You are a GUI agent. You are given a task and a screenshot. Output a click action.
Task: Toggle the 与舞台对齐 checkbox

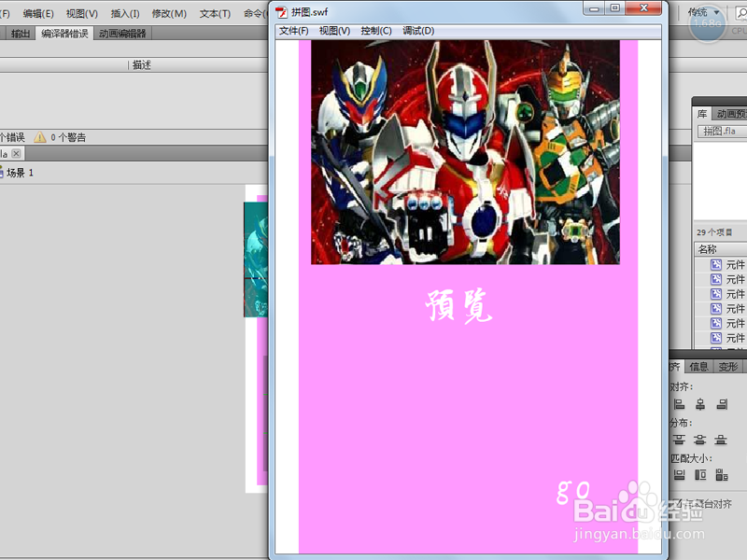(677, 503)
